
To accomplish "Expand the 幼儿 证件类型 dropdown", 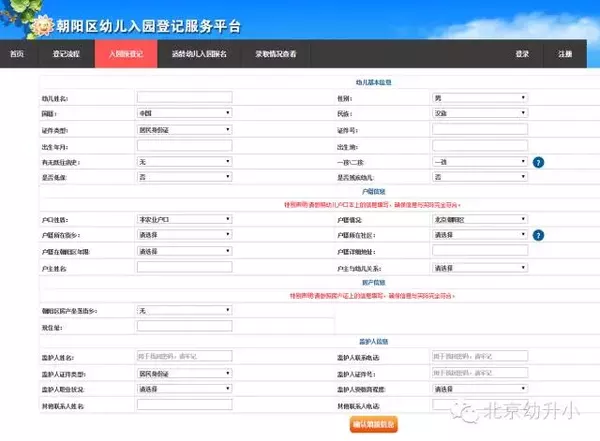I will (184, 129).
